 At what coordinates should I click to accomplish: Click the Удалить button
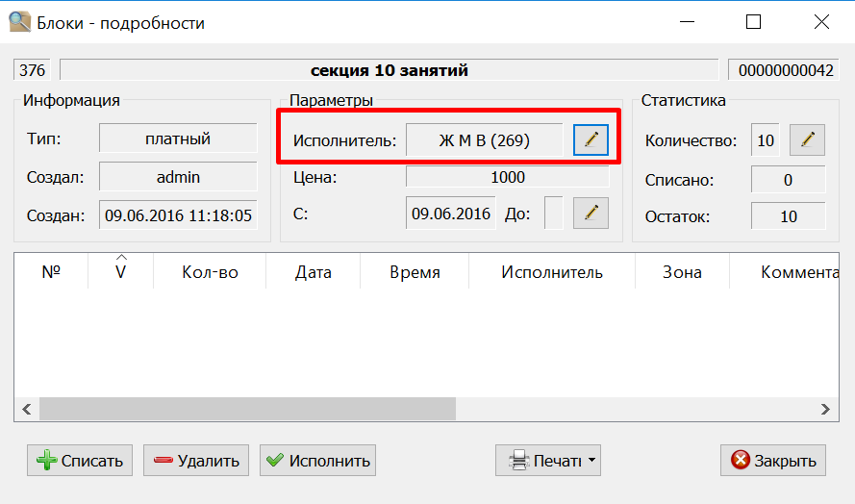[x=196, y=461]
